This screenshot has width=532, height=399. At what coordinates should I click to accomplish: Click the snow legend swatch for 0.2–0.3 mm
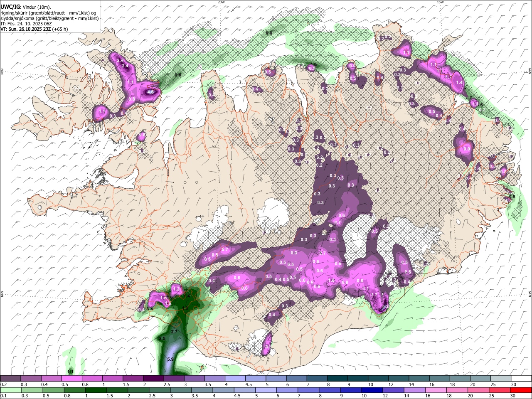[x=11, y=379]
